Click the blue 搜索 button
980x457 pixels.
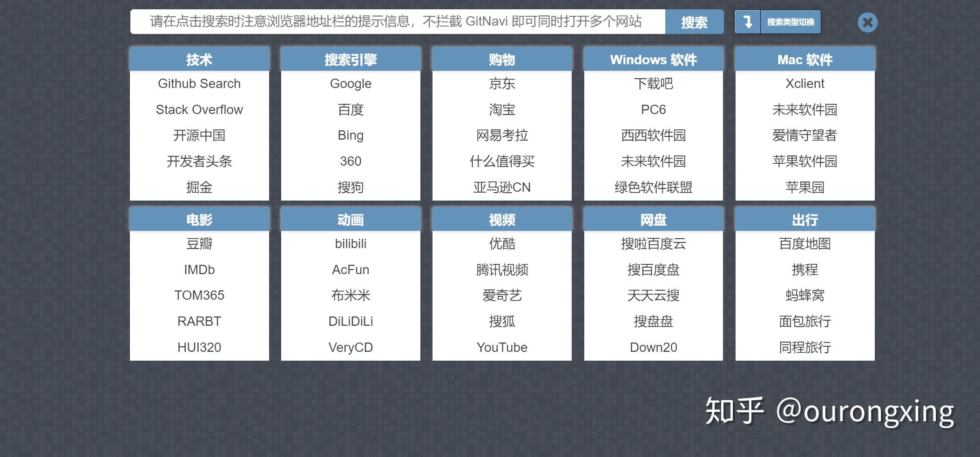pyautogui.click(x=694, y=22)
